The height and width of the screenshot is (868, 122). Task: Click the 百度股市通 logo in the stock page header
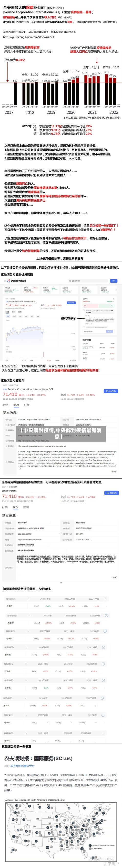(16, 281)
